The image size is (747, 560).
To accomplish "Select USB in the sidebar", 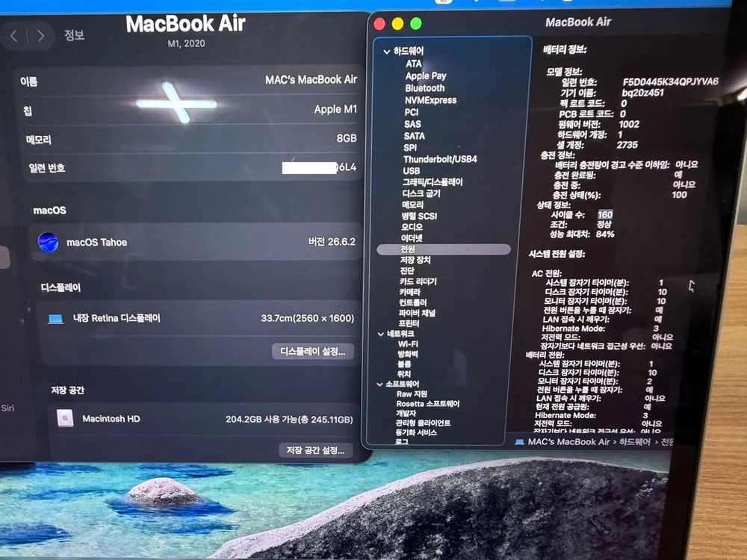I will 411,170.
